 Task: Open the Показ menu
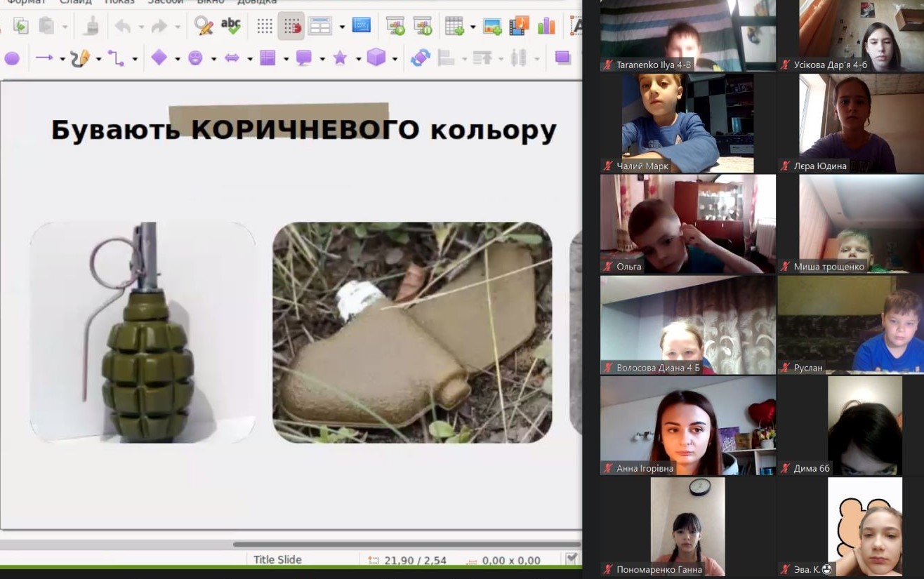[119, 2]
